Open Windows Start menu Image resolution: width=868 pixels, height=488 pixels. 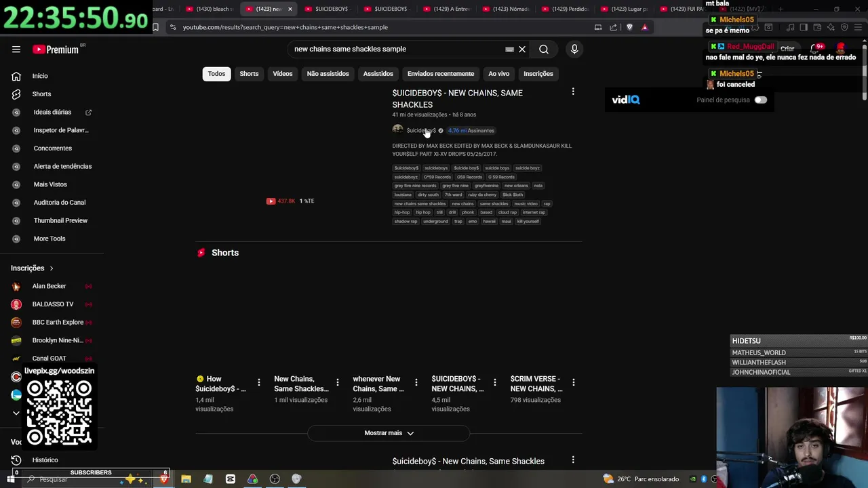tap(10, 479)
